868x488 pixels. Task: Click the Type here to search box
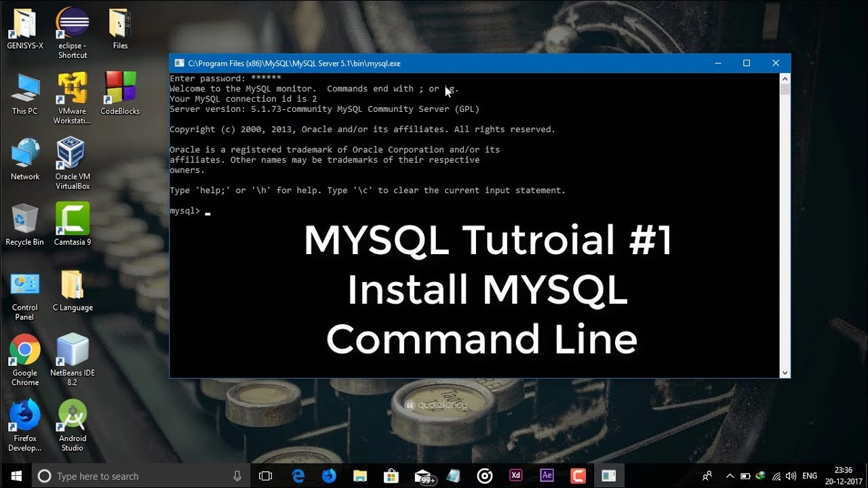[140, 476]
